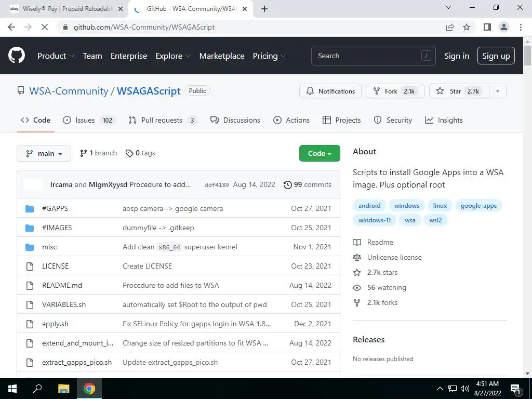Switch to the Actions tab
532x399 pixels.
click(x=291, y=120)
